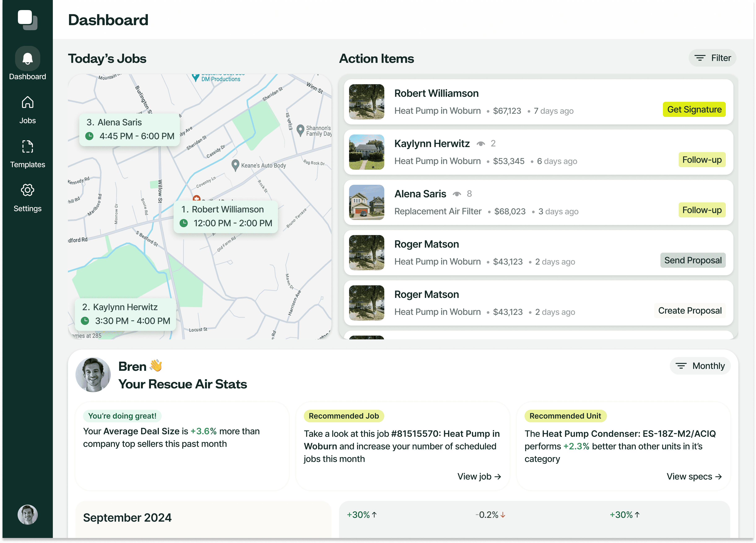Open the Monthly period dropdown
The width and height of the screenshot is (756, 543).
pos(700,366)
